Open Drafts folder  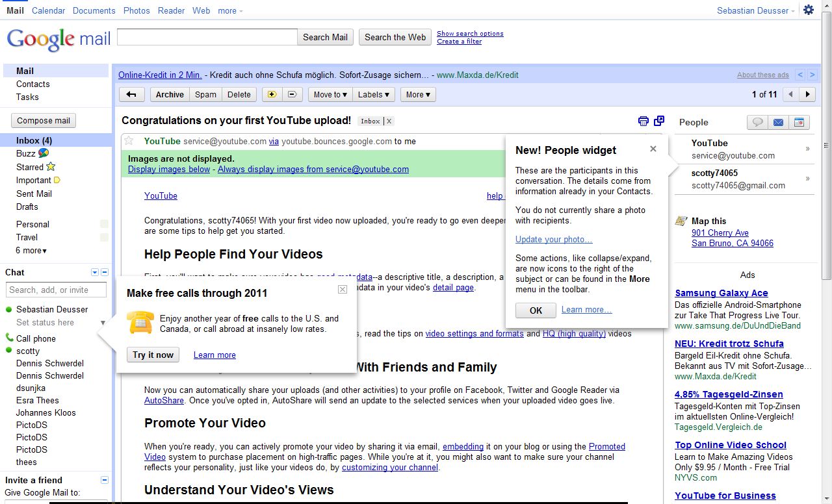tap(27, 207)
